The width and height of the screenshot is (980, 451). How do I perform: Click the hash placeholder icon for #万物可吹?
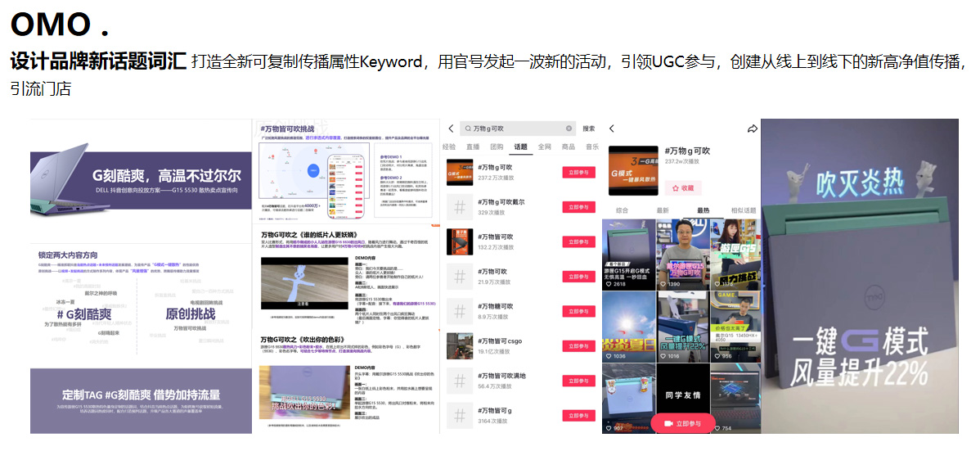click(460, 277)
